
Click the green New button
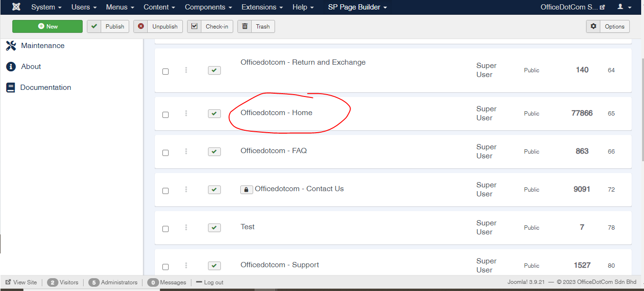click(x=47, y=27)
